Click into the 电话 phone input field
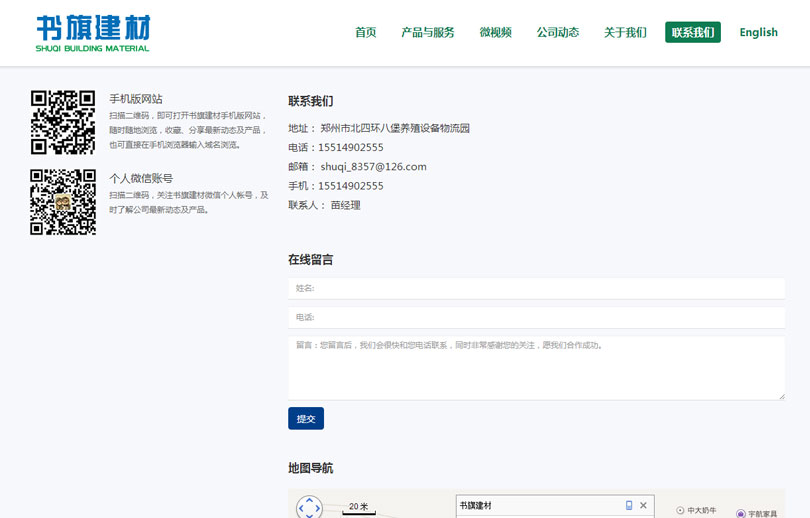The image size is (810, 518). [536, 317]
